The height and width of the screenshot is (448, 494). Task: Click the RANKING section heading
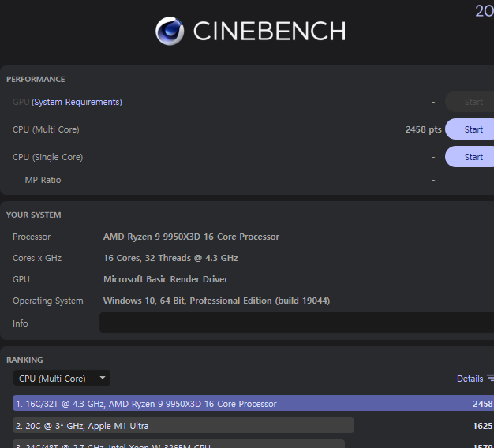coord(24,360)
